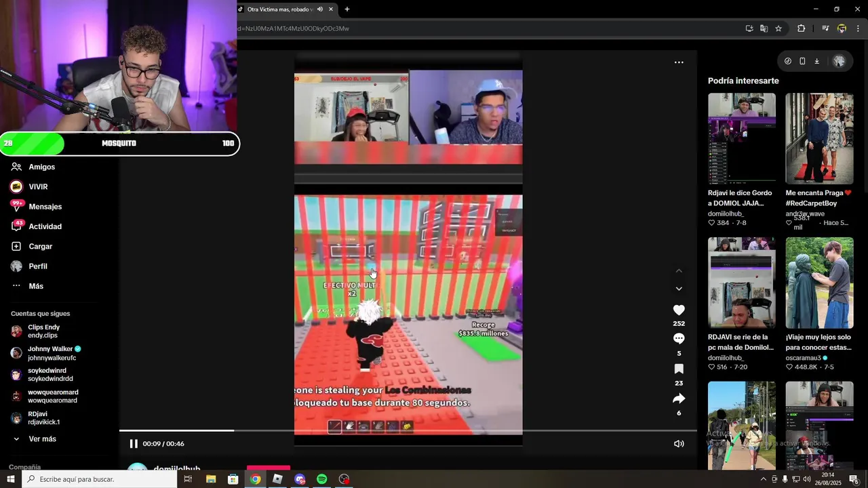Open video comments bubble icon
Image resolution: width=868 pixels, height=488 pixels.
tap(679, 338)
